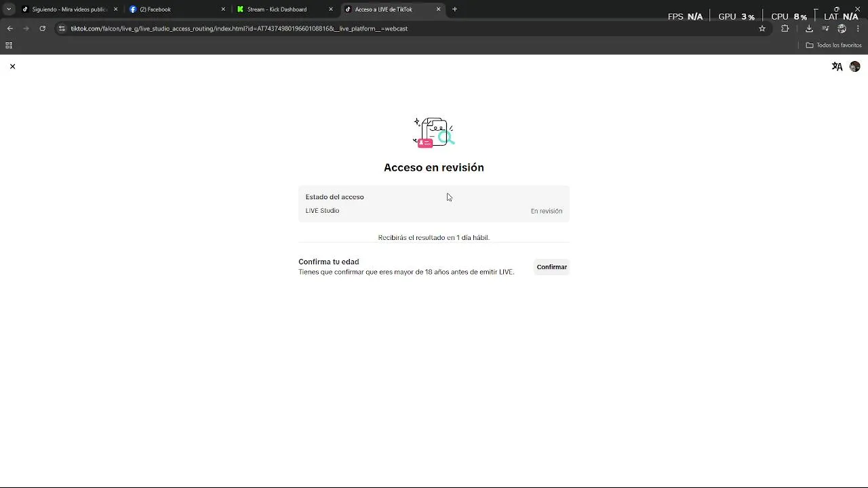868x488 pixels.
Task: Go back to the previous page
Action: click(9, 28)
